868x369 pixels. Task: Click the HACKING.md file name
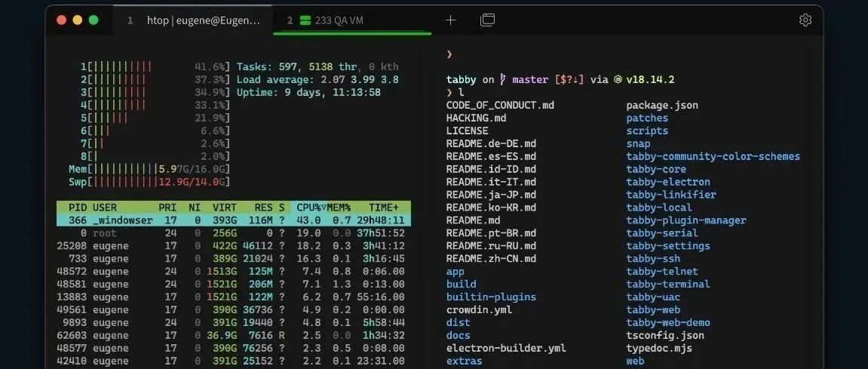coord(476,118)
